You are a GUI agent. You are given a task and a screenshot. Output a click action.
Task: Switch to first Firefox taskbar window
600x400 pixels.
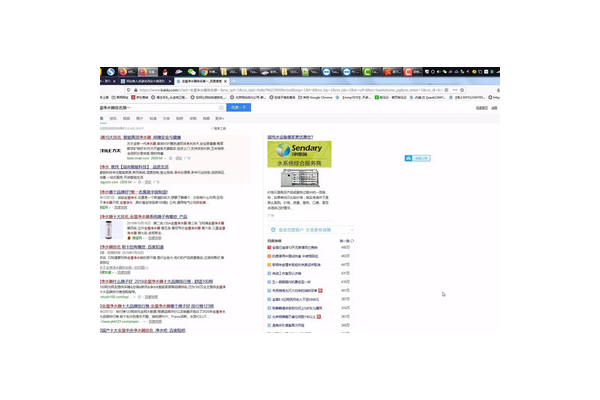point(128,72)
